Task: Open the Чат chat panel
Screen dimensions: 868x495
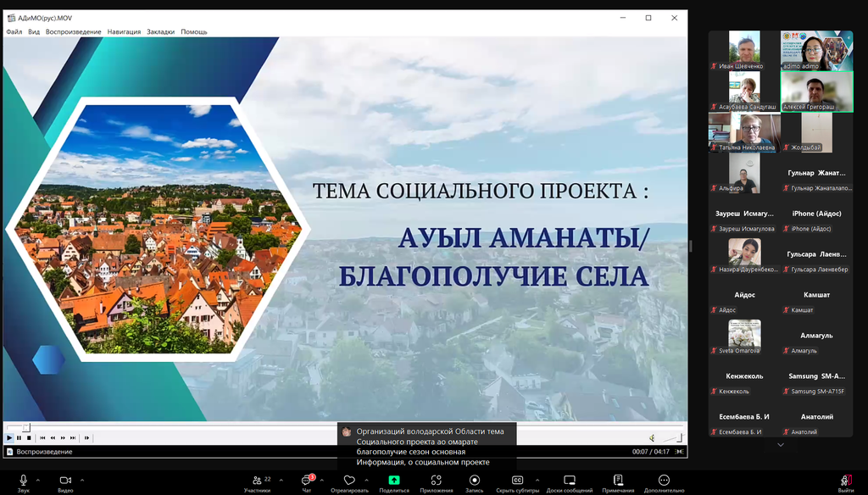Action: click(x=306, y=481)
